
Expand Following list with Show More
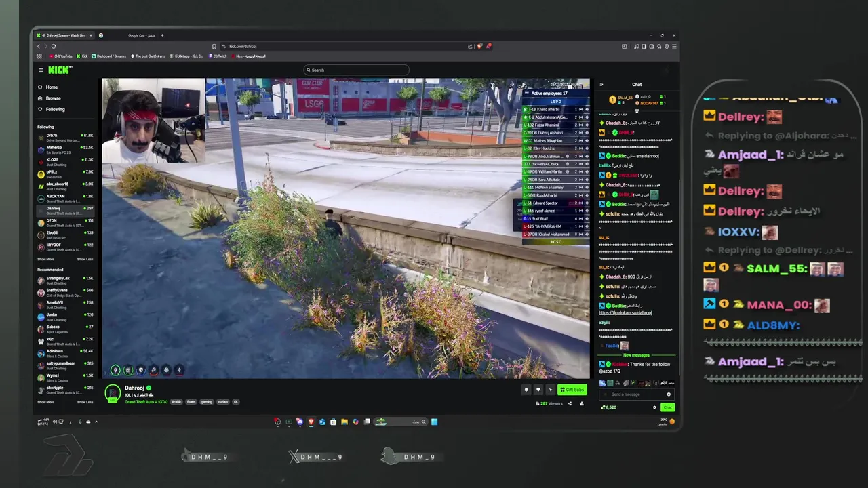click(45, 259)
